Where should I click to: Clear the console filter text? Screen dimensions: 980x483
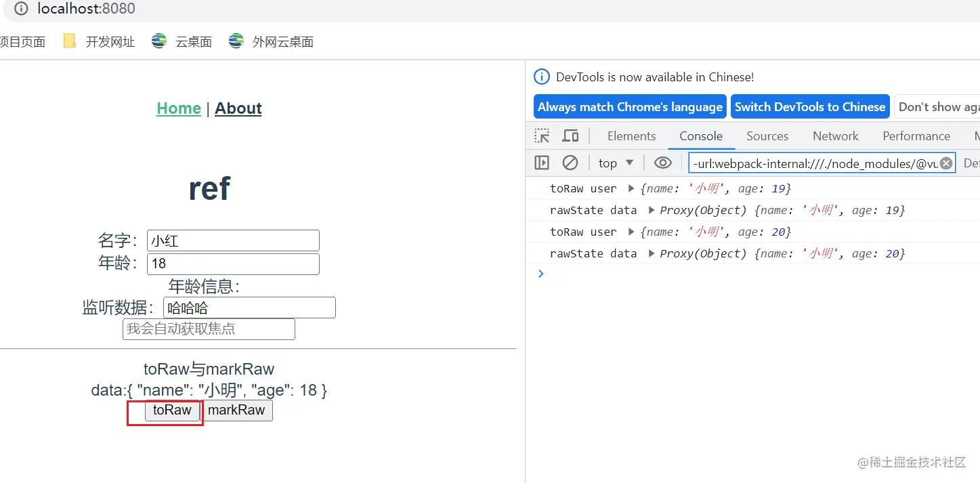click(946, 163)
